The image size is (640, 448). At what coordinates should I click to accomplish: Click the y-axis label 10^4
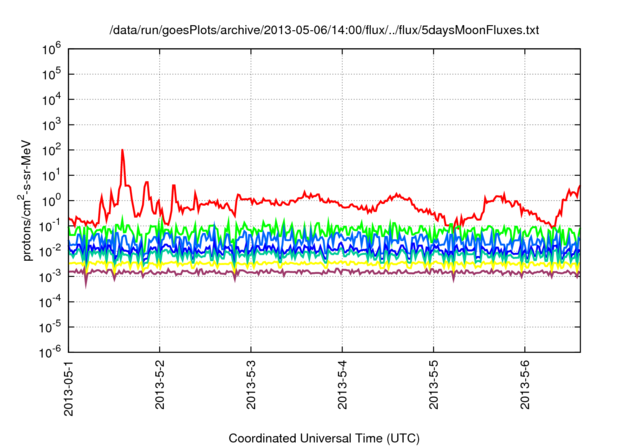51,100
